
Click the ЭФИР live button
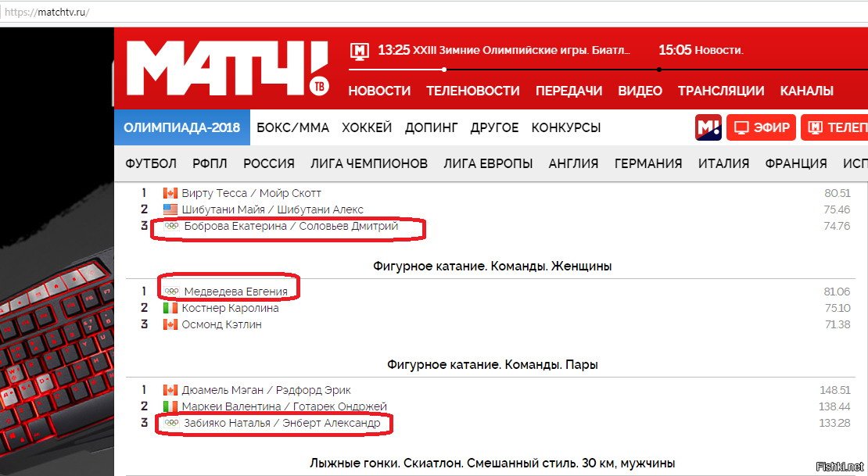tap(761, 127)
